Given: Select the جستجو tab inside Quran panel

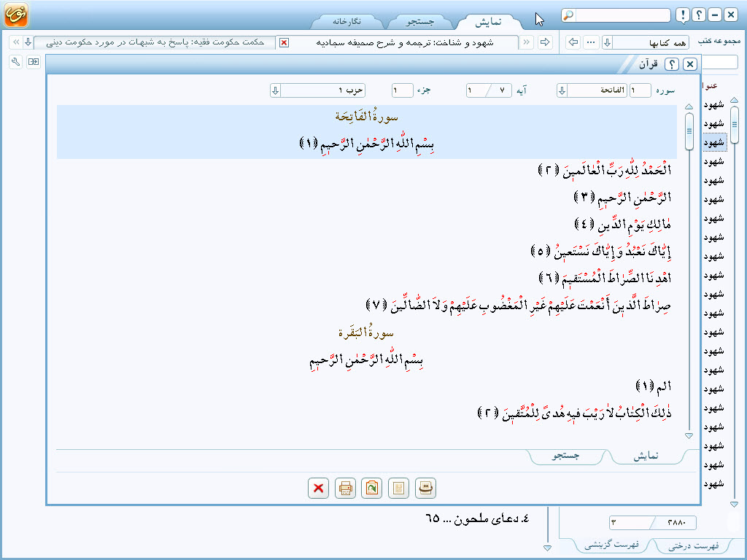Looking at the screenshot, I should point(567,456).
